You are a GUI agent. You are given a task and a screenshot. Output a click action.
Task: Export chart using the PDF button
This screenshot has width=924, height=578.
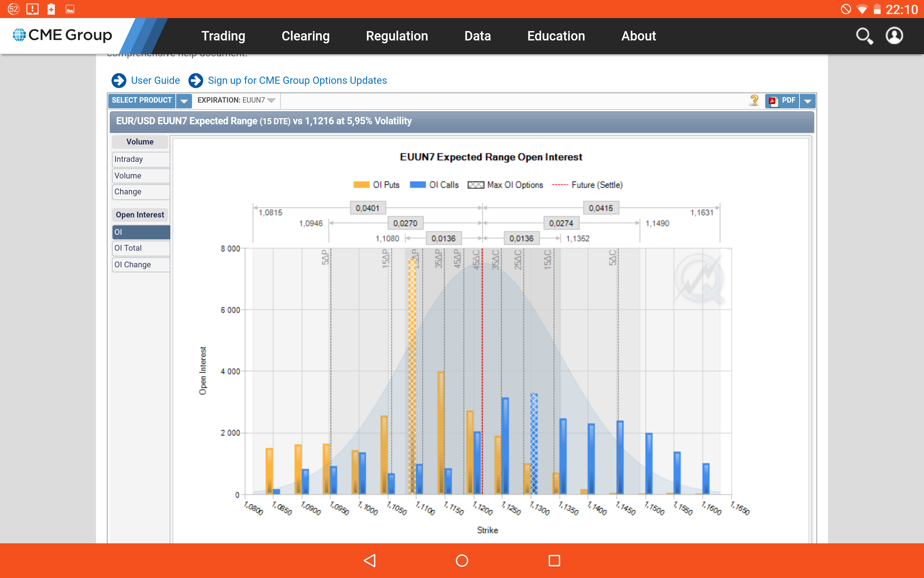pos(782,100)
